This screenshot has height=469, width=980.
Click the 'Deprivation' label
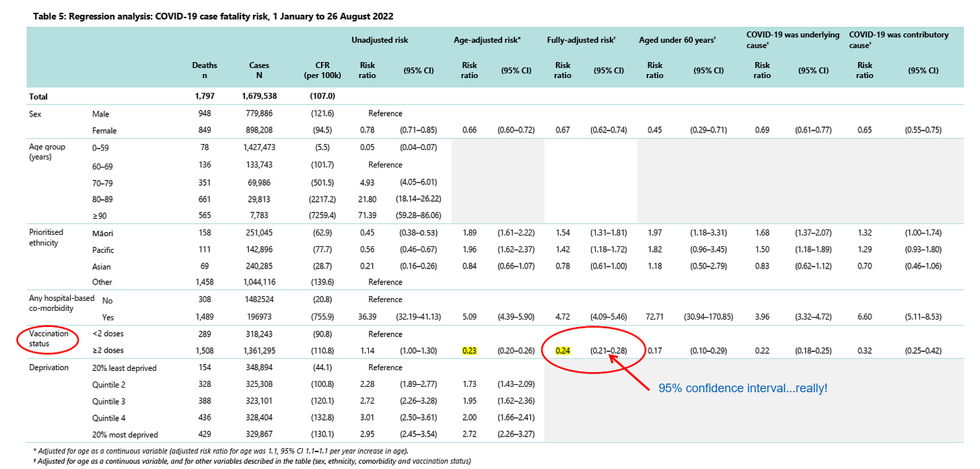click(49, 367)
